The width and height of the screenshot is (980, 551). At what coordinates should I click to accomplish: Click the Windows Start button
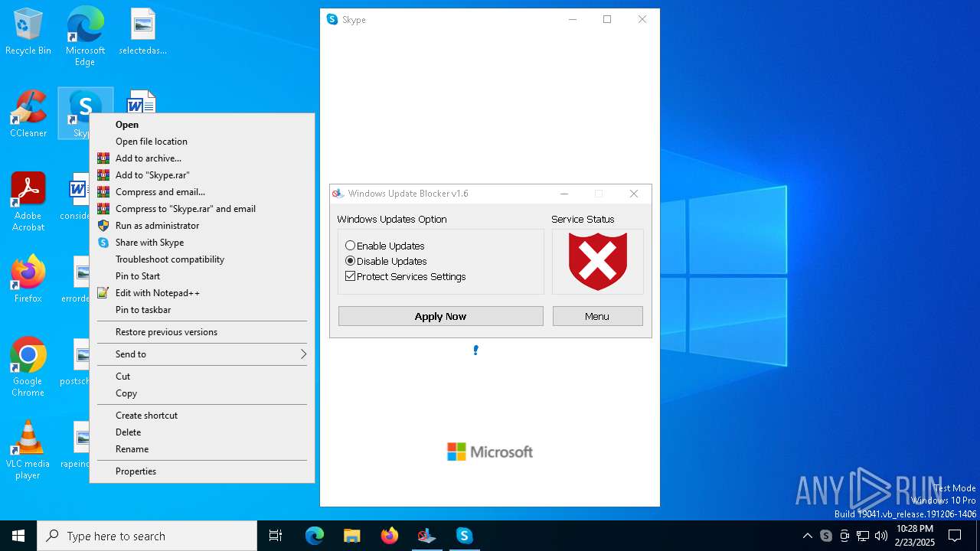coord(18,536)
